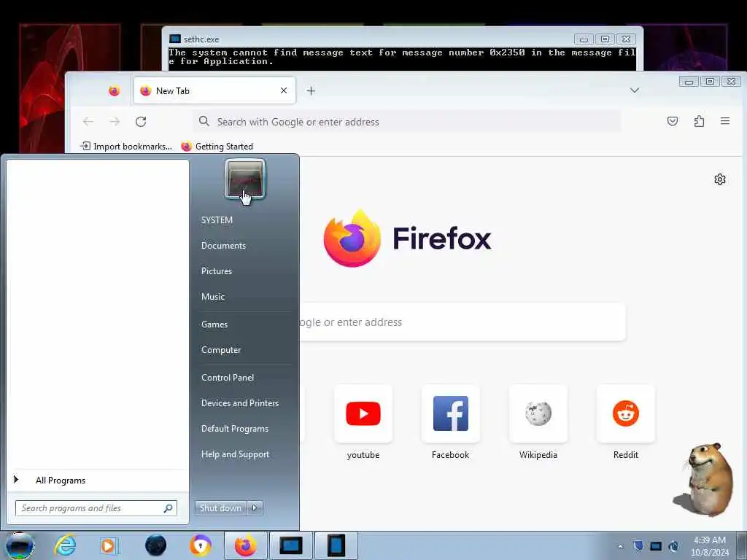Click the new tab page search box

coord(462,322)
